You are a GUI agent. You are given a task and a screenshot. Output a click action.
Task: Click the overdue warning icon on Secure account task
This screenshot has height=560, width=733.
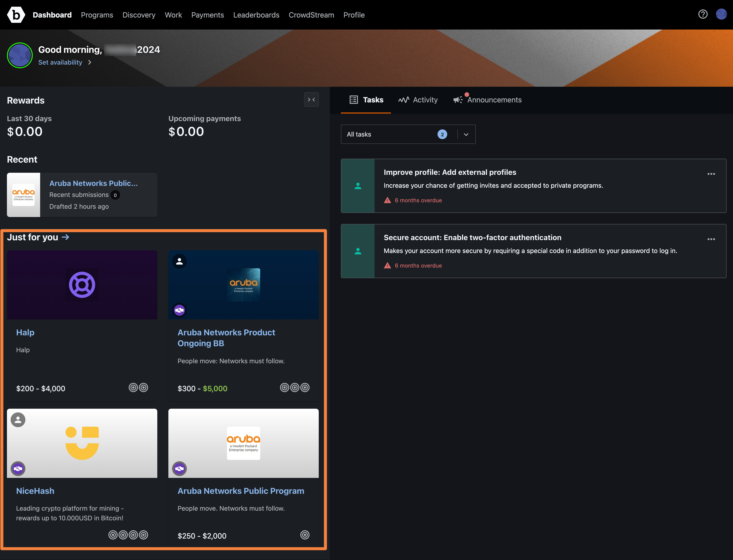[x=387, y=266]
